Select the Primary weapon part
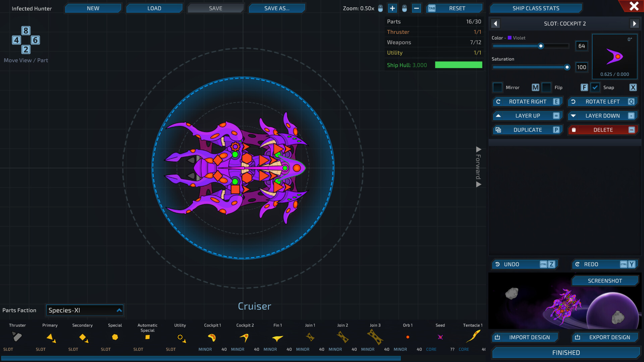Image resolution: width=644 pixels, height=362 pixels. [x=50, y=337]
